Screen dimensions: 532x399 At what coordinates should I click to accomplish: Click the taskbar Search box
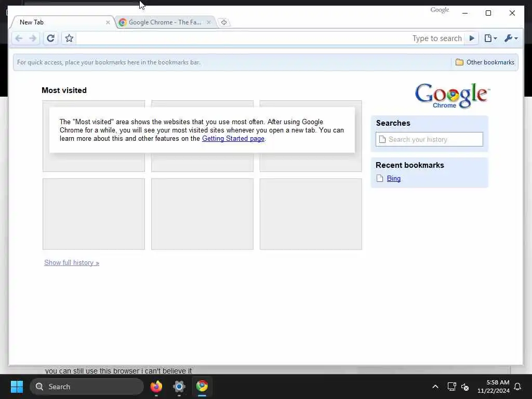pos(87,387)
